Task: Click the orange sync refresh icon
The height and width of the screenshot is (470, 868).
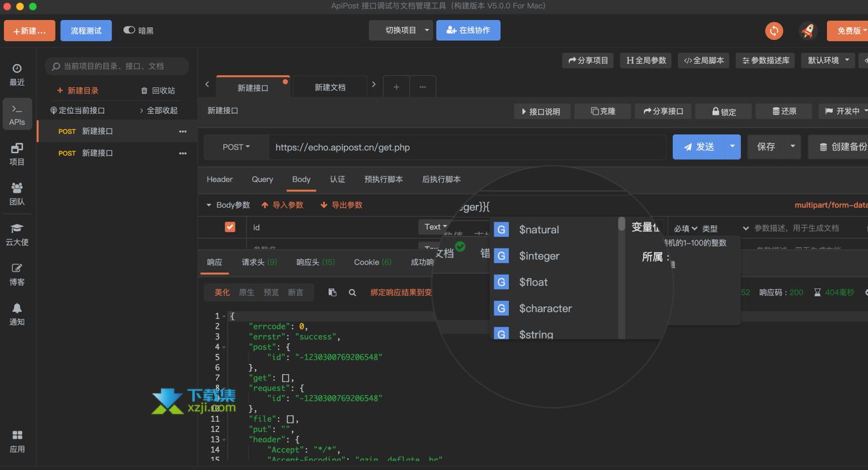Action: 774,30
